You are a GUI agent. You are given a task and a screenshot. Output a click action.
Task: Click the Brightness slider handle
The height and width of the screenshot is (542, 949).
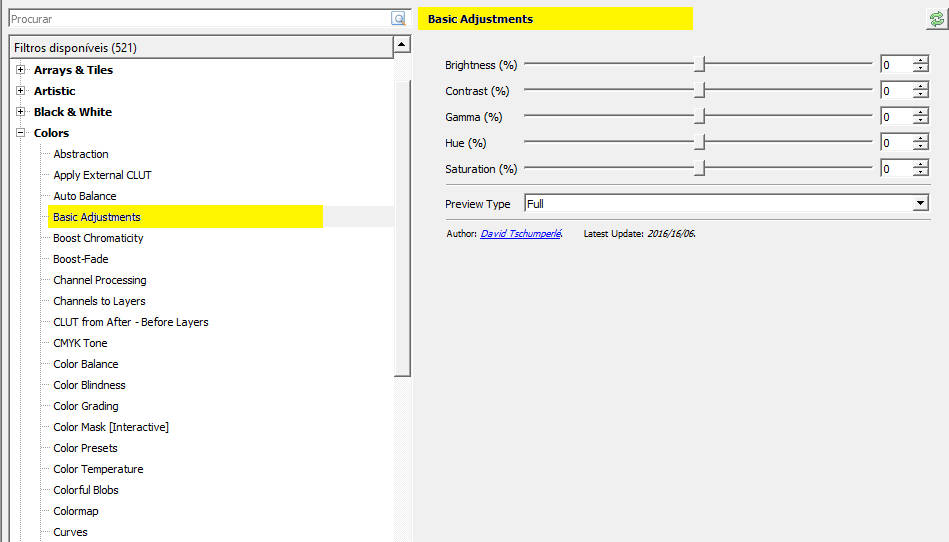click(x=700, y=64)
